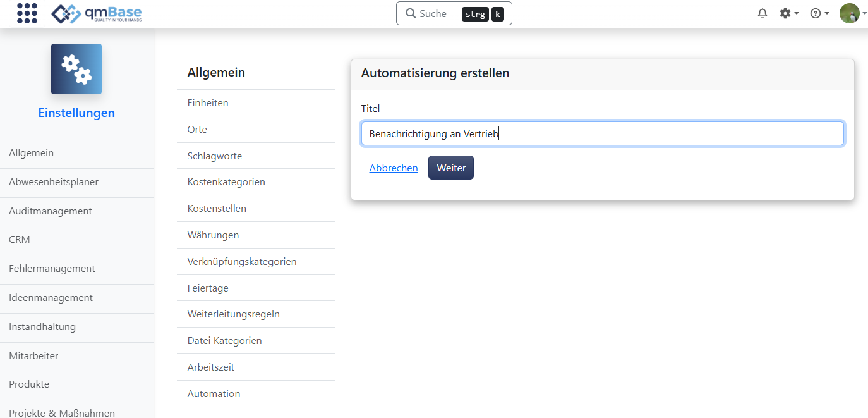Click the Titel input field

pyautogui.click(x=601, y=133)
